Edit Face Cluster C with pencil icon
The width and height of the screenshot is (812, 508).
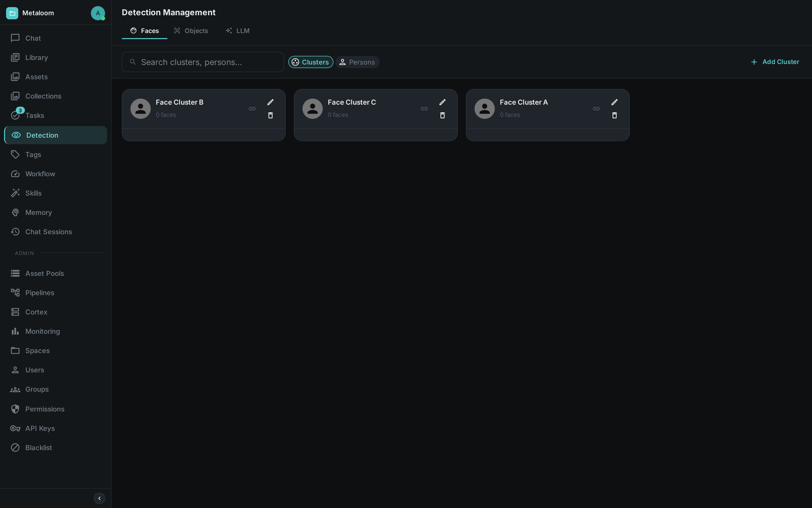443,102
